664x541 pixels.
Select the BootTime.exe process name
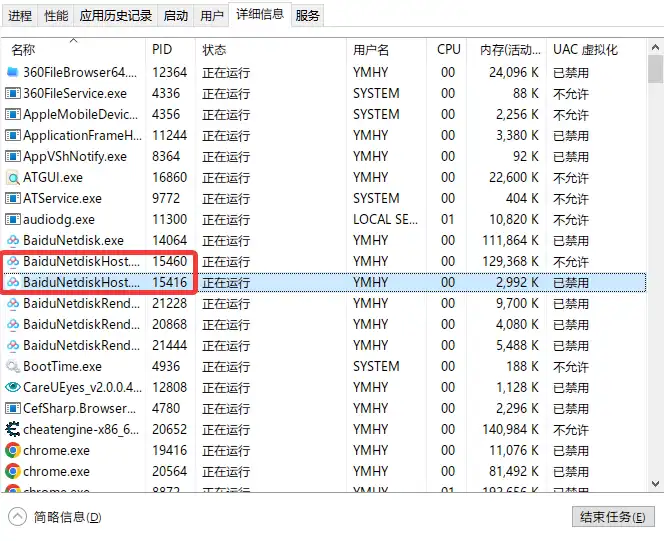coord(62,366)
